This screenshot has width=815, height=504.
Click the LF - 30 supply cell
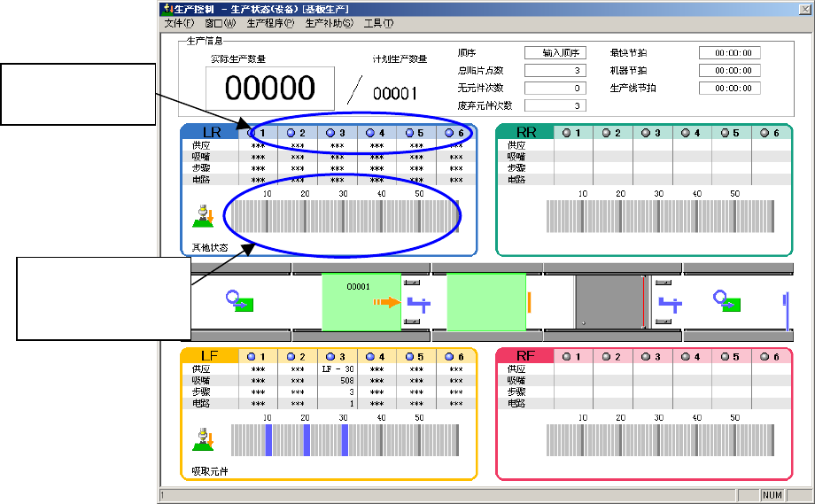click(338, 369)
